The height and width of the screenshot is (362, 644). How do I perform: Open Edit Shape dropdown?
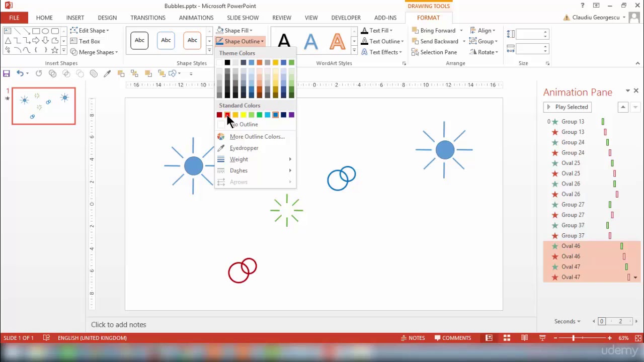90,31
